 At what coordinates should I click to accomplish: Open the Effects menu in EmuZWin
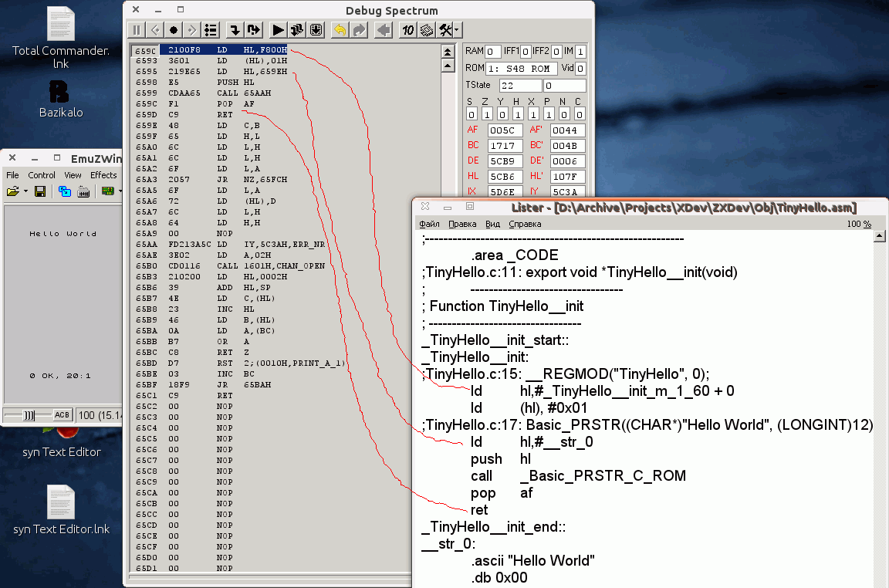(x=103, y=175)
